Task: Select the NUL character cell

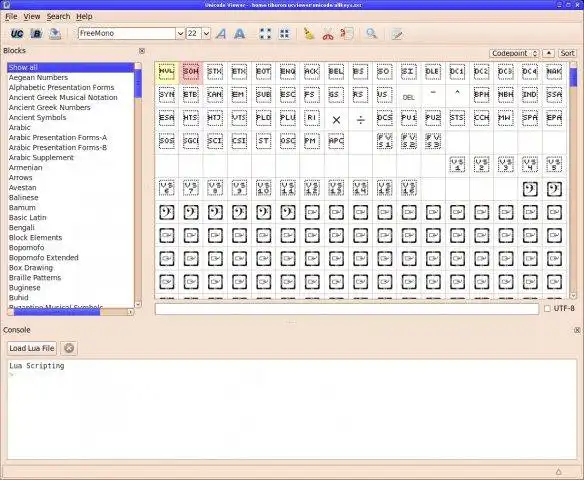Action: coord(166,73)
